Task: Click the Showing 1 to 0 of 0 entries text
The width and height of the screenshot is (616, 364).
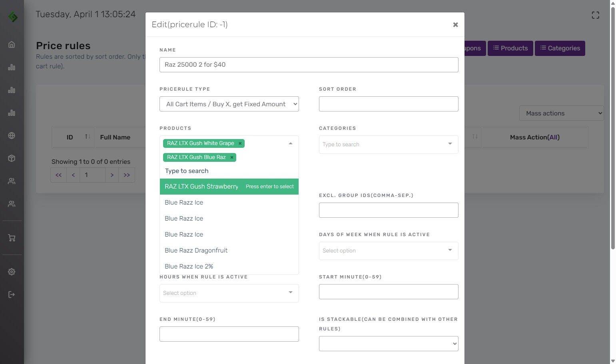Action: [x=91, y=161]
